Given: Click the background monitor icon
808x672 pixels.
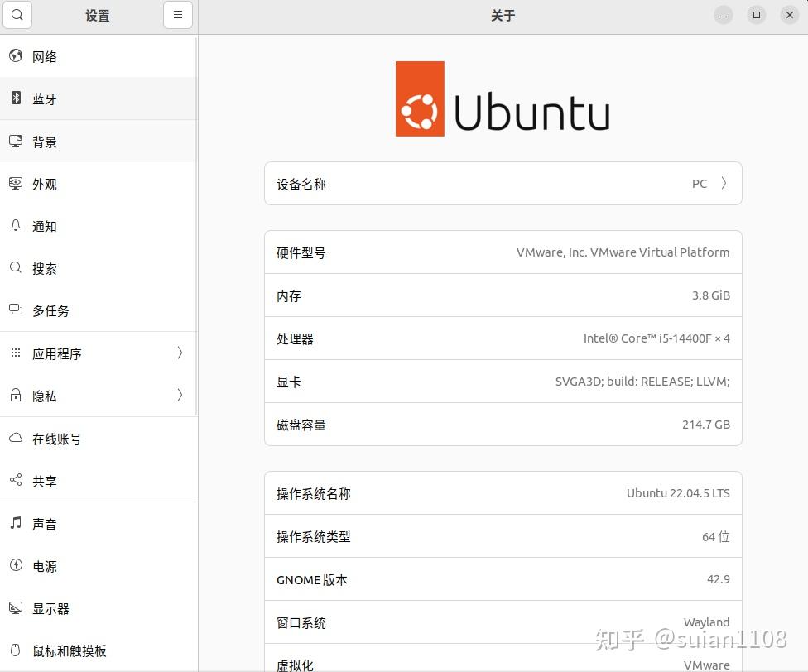Looking at the screenshot, I should point(16,141).
